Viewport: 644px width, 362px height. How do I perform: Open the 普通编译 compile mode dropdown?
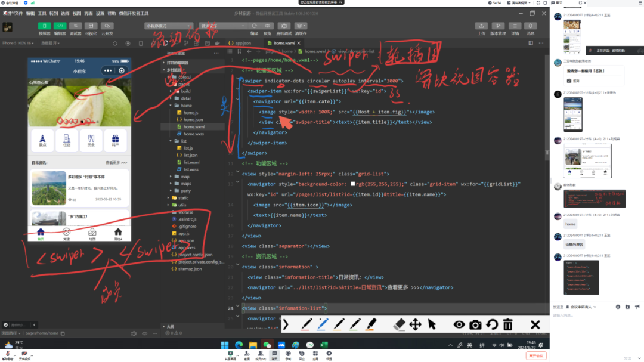(x=222, y=26)
